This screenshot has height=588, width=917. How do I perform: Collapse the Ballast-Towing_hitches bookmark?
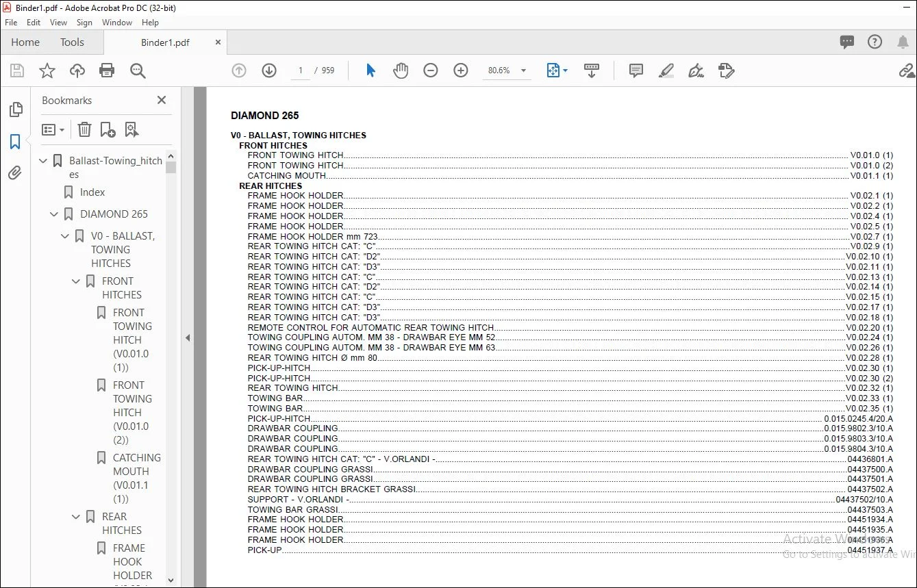(x=44, y=161)
